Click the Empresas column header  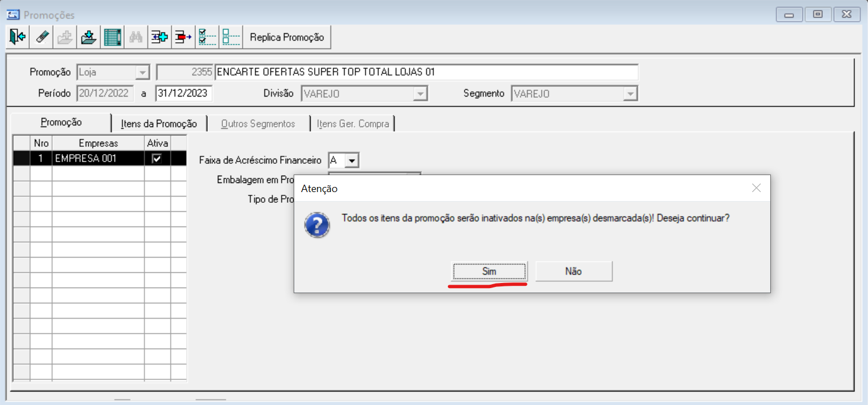click(98, 143)
